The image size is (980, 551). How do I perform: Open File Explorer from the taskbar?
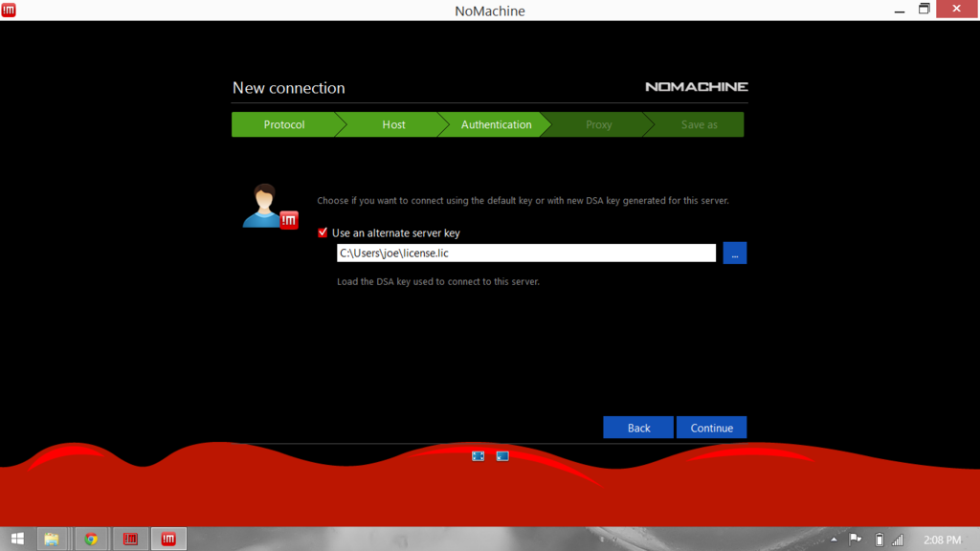[52, 539]
